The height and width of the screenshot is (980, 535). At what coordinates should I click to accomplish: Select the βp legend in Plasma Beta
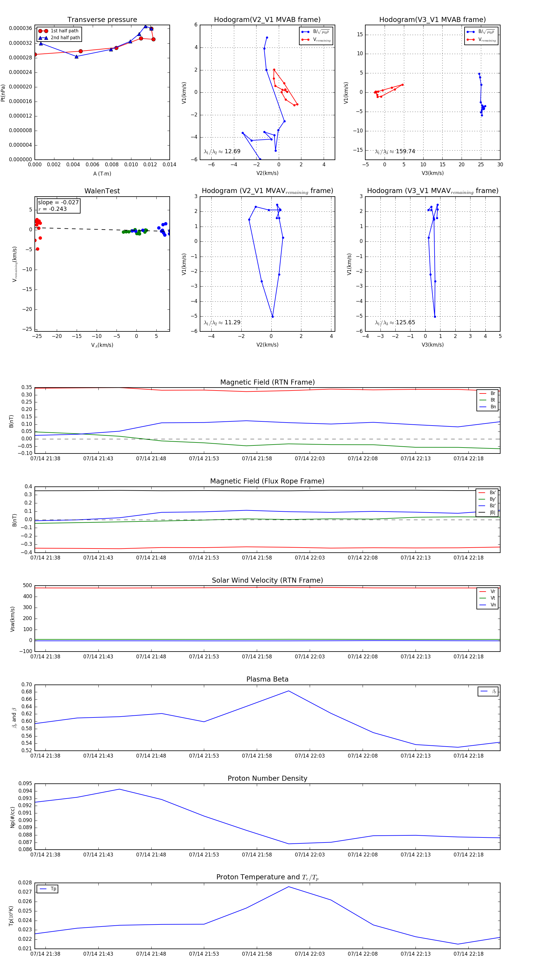click(x=489, y=691)
